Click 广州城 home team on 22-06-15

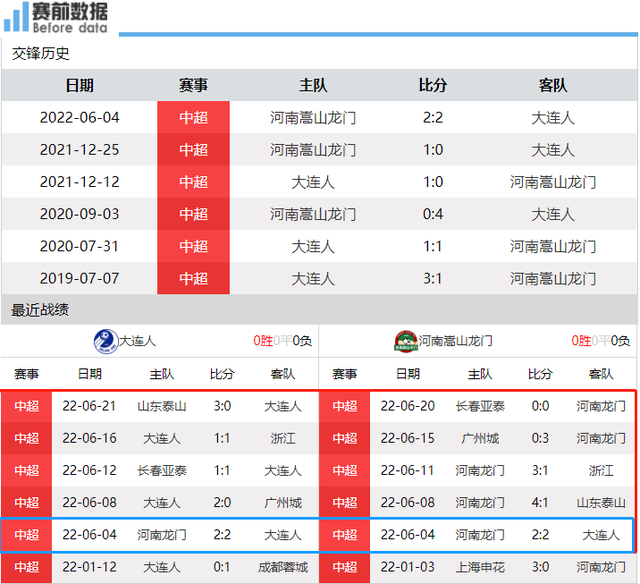tap(480, 438)
